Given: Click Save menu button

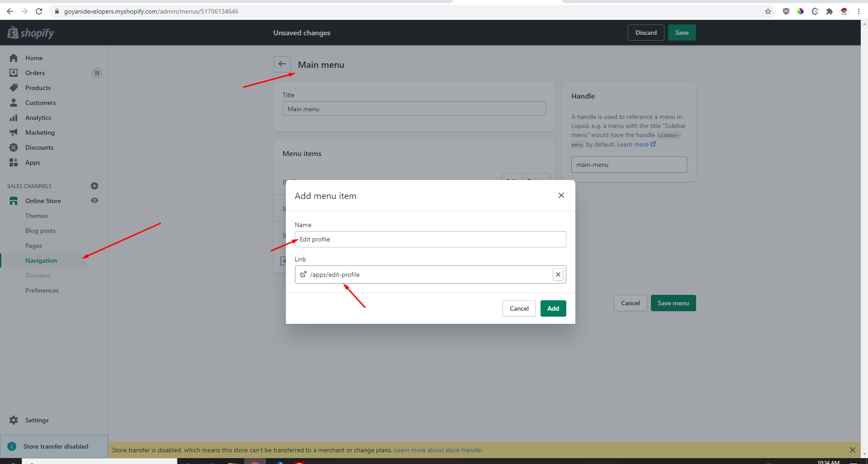Looking at the screenshot, I should point(674,303).
